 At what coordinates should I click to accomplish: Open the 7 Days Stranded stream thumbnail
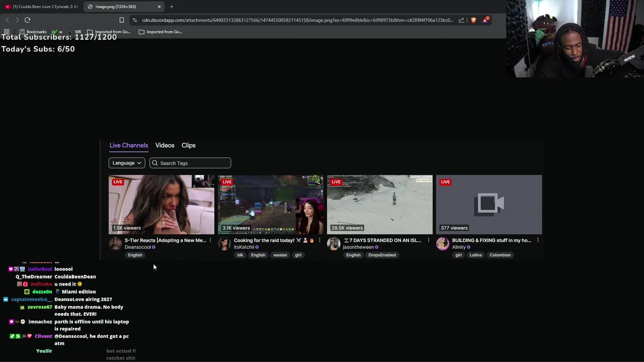point(380,205)
